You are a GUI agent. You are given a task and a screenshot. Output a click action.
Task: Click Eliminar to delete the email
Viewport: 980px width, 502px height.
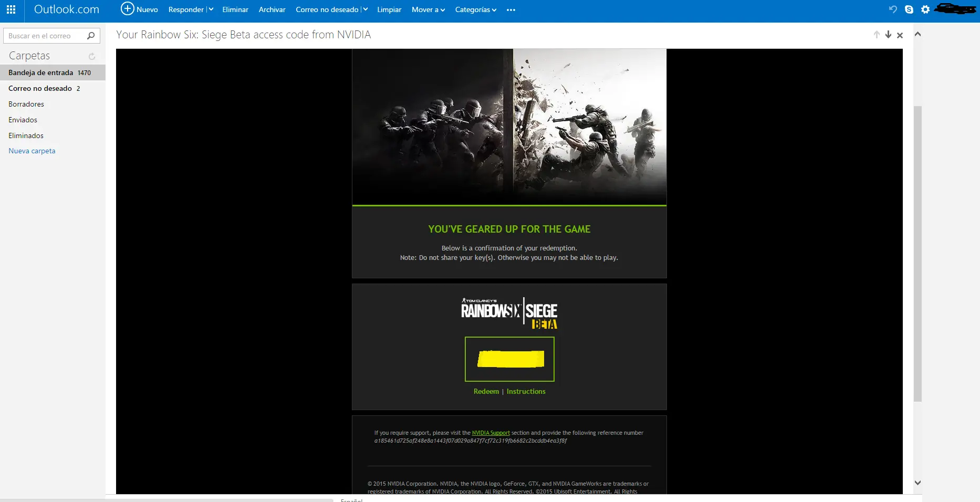coord(235,9)
